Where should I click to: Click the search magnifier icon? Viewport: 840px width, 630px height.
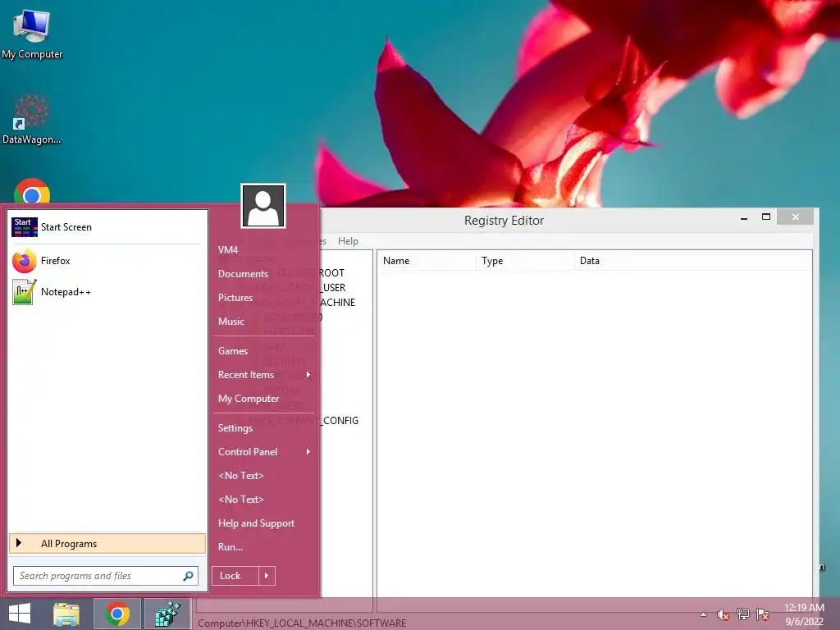pyautogui.click(x=188, y=576)
